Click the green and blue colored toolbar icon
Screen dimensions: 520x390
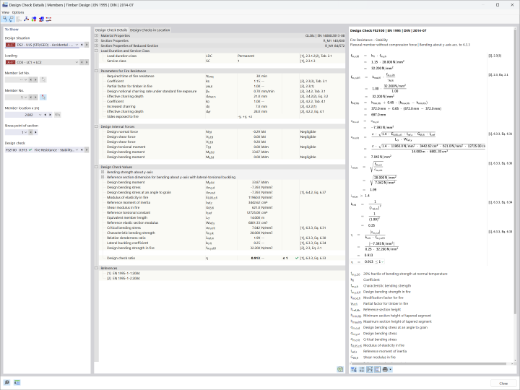pyautogui.click(x=34, y=19)
